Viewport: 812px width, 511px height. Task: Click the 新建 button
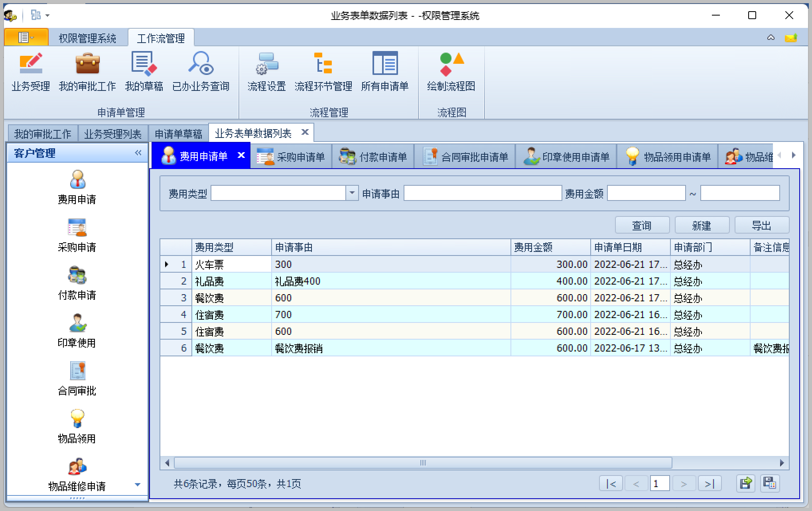point(702,225)
